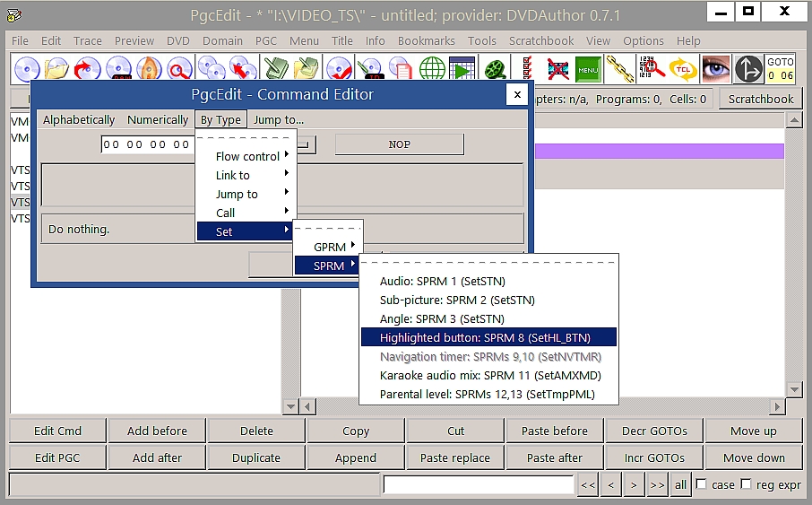Click the Add before button

[157, 431]
